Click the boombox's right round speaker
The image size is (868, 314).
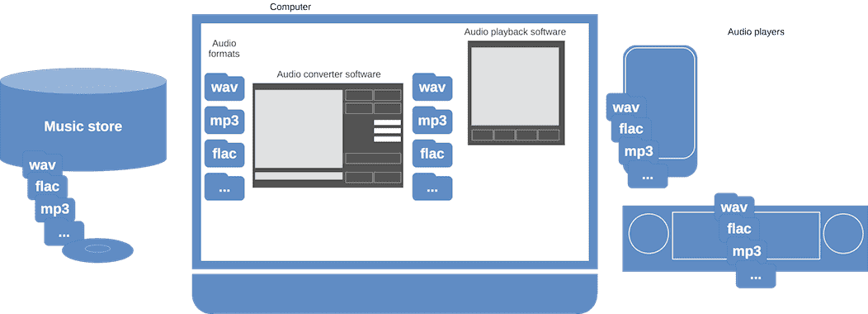click(x=843, y=234)
